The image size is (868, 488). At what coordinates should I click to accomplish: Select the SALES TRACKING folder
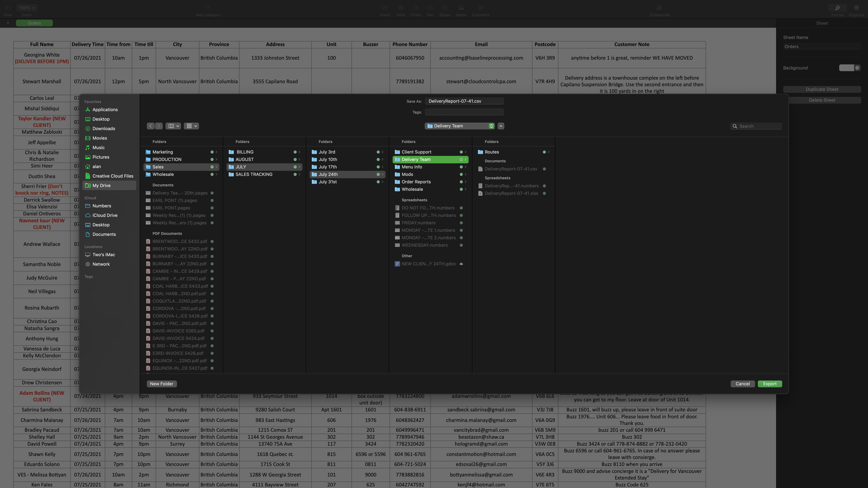point(254,175)
